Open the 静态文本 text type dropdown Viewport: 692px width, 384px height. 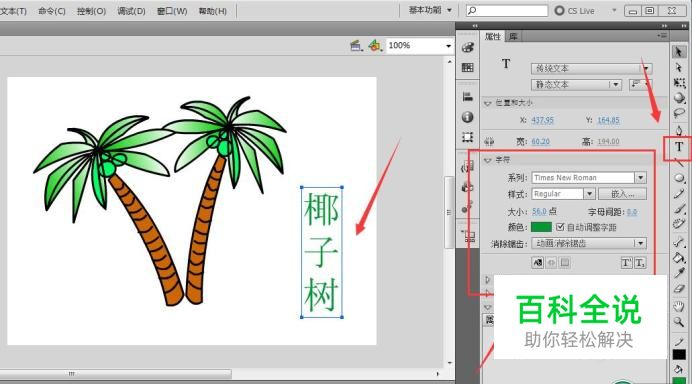point(576,84)
